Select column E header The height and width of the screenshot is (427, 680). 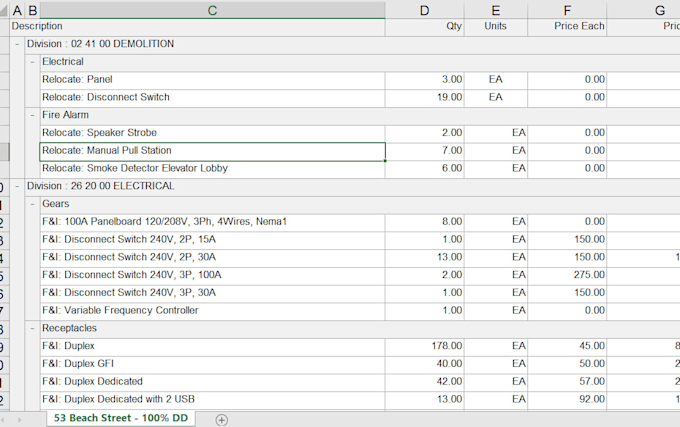(496, 10)
